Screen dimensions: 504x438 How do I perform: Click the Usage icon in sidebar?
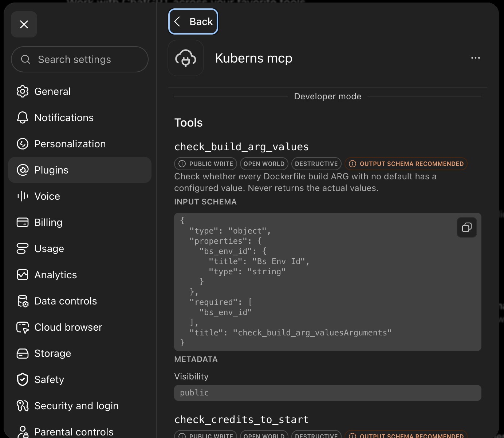coord(23,248)
